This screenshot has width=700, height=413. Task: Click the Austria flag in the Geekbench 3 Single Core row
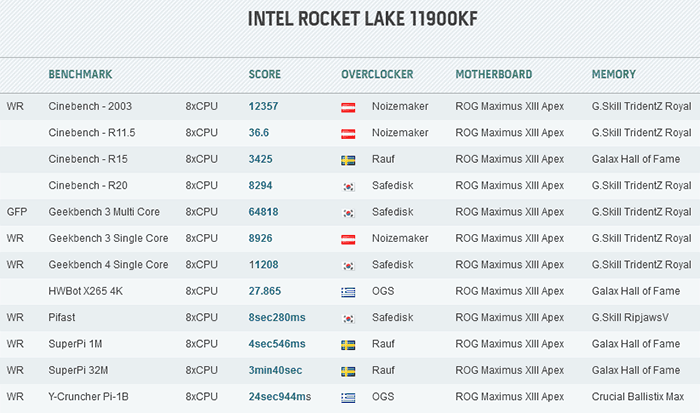(348, 239)
